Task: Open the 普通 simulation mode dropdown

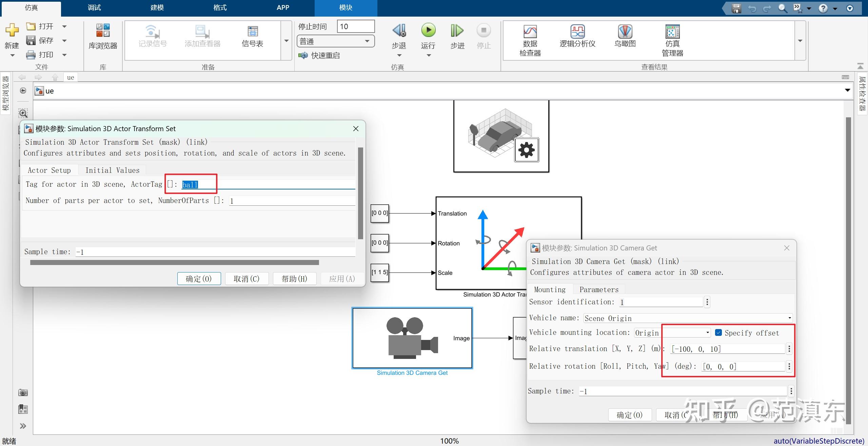Action: (x=367, y=41)
